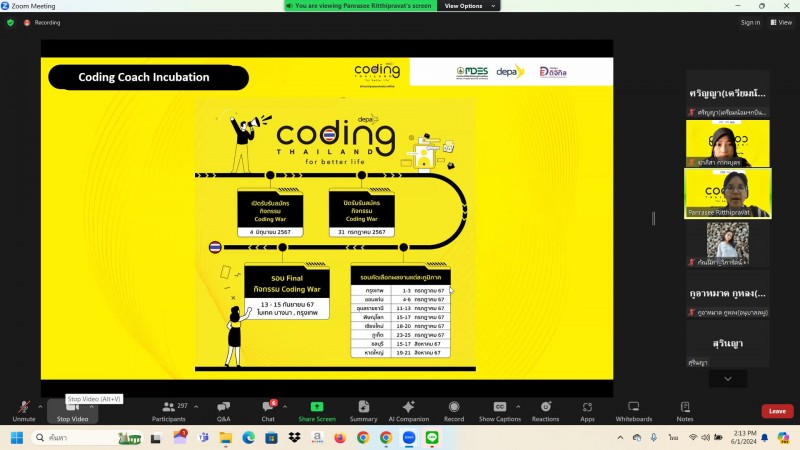Unmute the microphone in Zoom toolbar
The width and height of the screenshot is (800, 450).
coord(23,411)
